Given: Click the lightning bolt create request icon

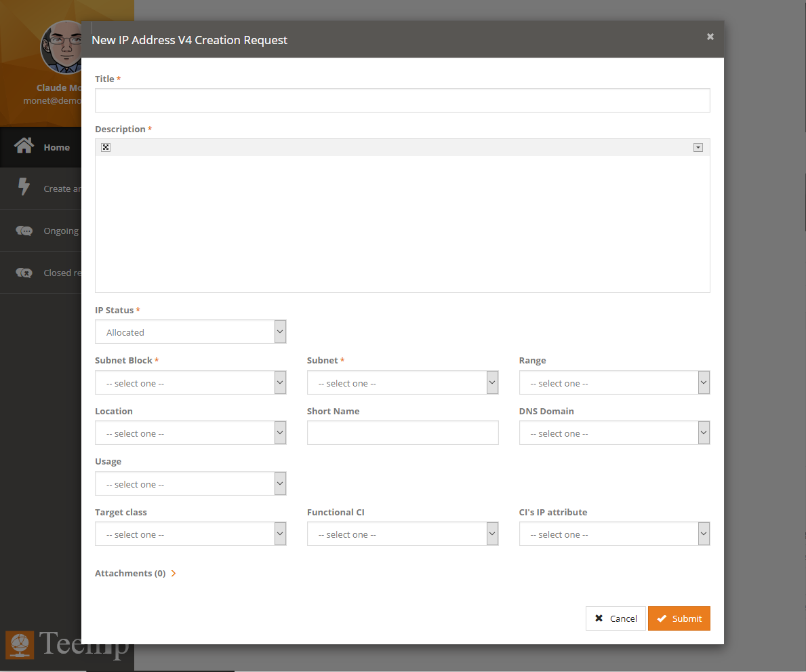Looking at the screenshot, I should coord(24,188).
